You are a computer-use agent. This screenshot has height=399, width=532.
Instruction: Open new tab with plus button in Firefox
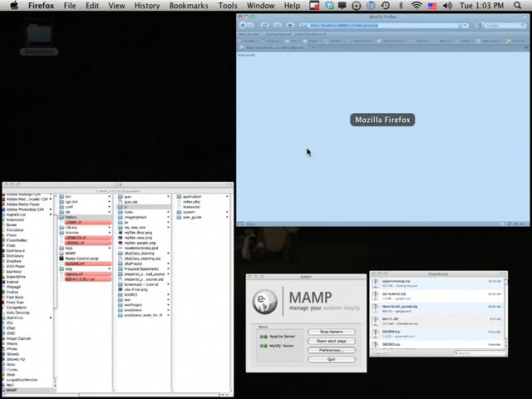(313, 47)
